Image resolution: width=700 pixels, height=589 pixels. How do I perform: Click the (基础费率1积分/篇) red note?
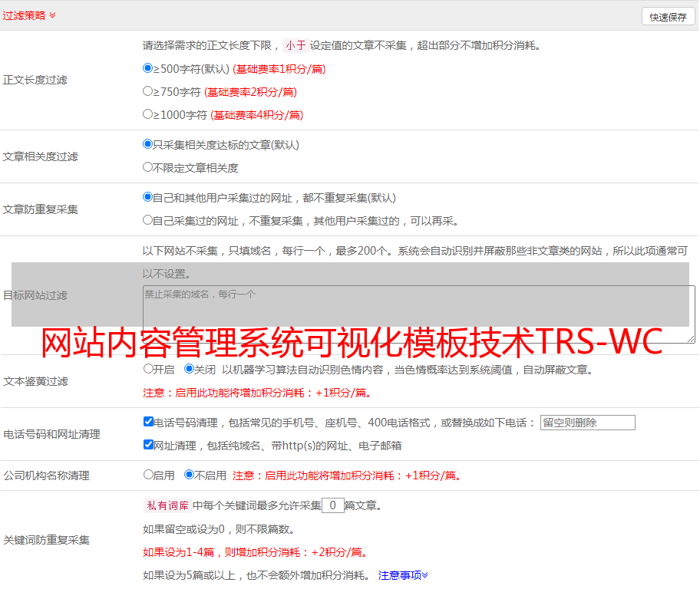(x=279, y=69)
